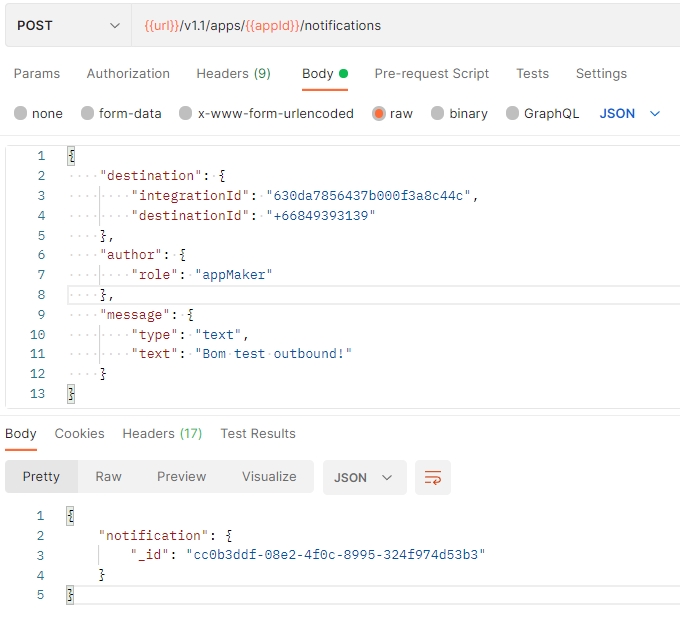Viewport: 680px width, 625px height.
Task: Switch response view to Raw
Action: (108, 477)
